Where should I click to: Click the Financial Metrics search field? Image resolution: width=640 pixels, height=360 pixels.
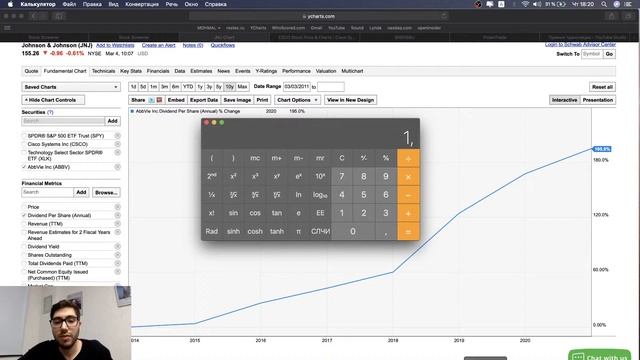pyautogui.click(x=47, y=192)
